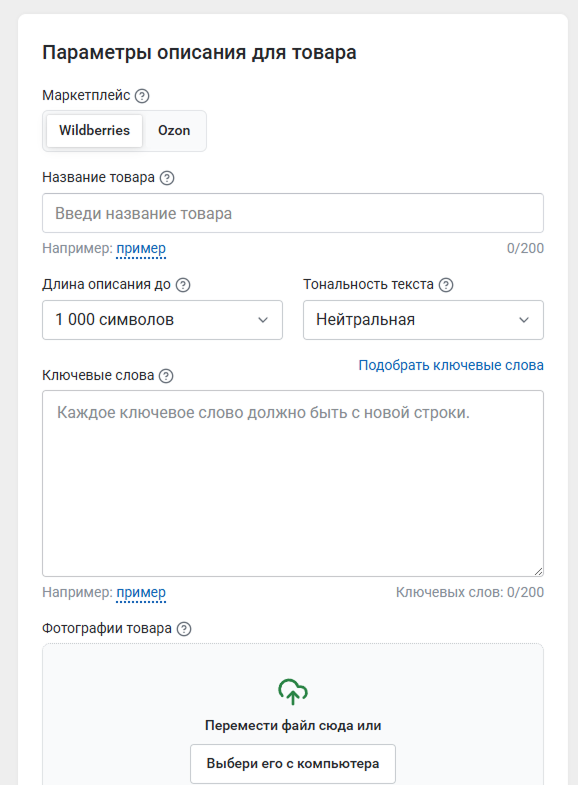Open help icon for Фотографии товара
Screen dimensions: 578x785
pos(184,629)
